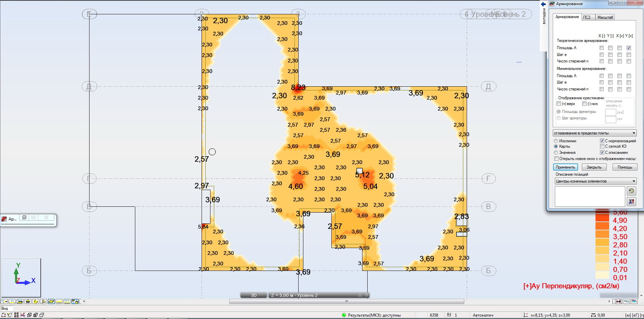Click the wireframe cube view icon
644x319 pixels.
pos(29,315)
